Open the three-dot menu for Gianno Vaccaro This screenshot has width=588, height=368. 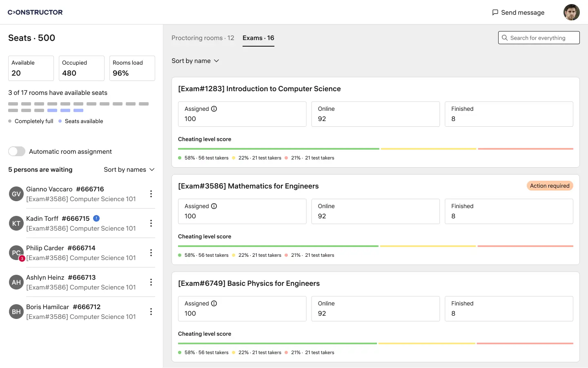pos(151,194)
